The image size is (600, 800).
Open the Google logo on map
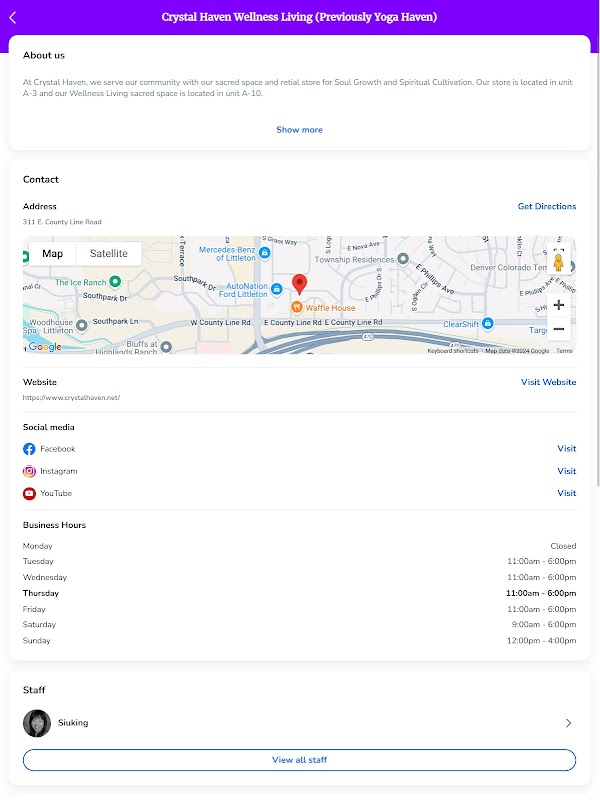(x=45, y=347)
